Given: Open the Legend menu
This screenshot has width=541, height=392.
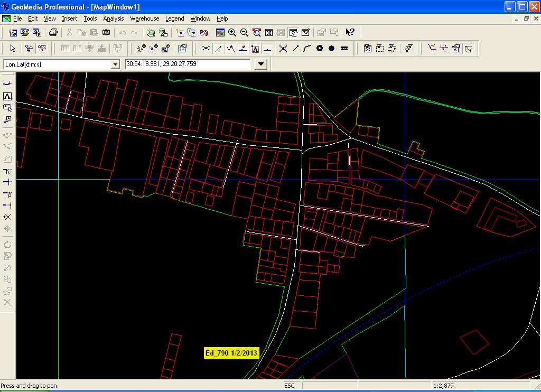Looking at the screenshot, I should click(x=174, y=18).
